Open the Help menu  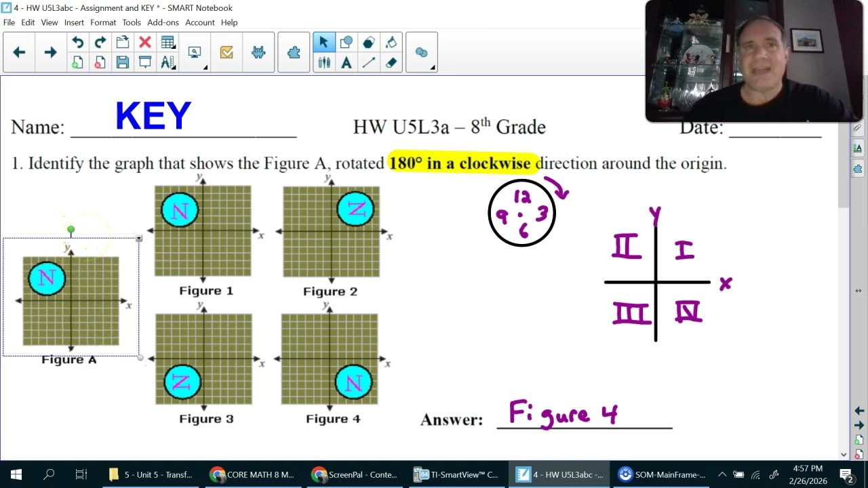click(x=229, y=22)
